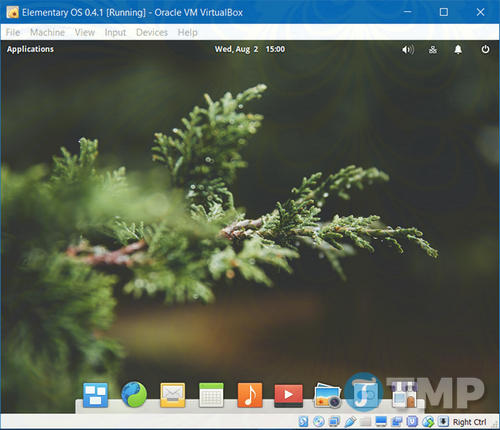Click shared folders status bar icon

365,422
